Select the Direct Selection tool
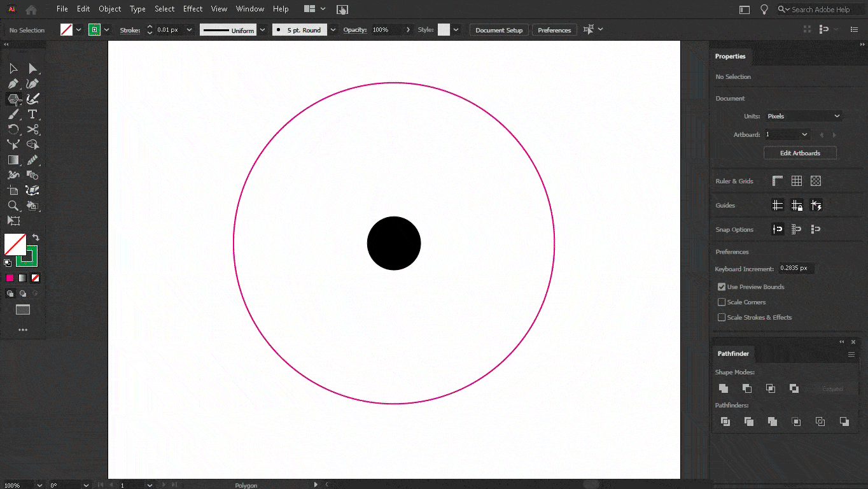Image resolution: width=868 pixels, height=489 pixels. 32,69
